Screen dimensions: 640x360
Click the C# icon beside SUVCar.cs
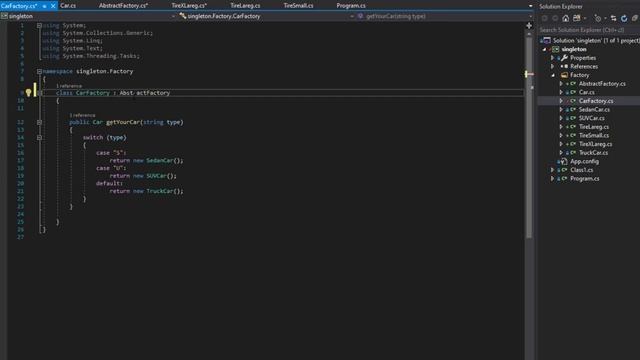tap(573, 118)
